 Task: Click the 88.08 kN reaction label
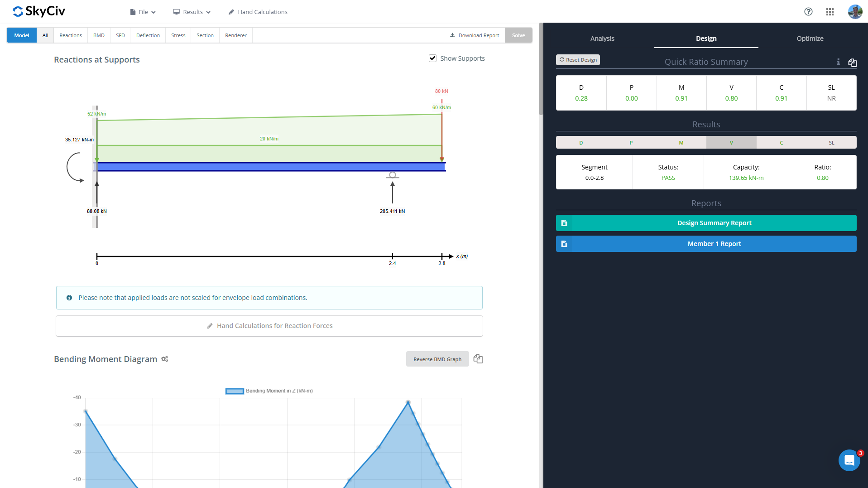click(x=97, y=211)
